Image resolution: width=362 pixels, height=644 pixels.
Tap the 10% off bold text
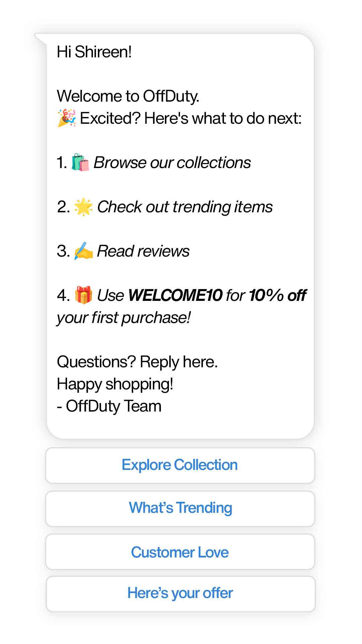coord(278,295)
